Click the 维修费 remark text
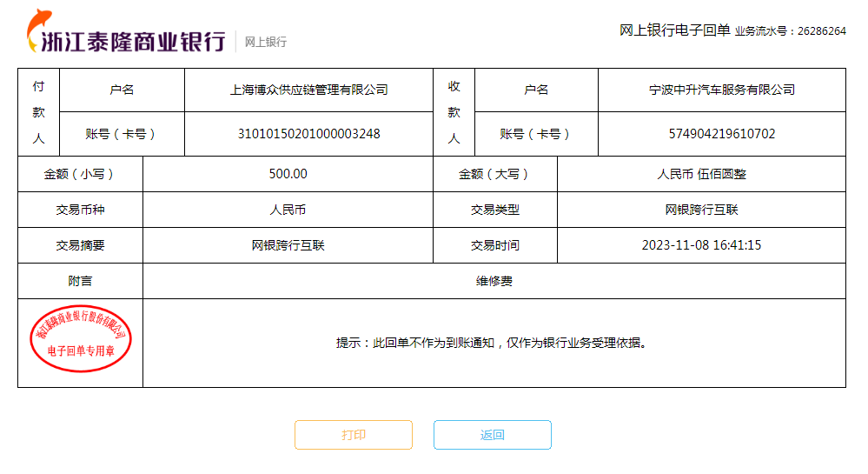The image size is (868, 474). click(494, 281)
